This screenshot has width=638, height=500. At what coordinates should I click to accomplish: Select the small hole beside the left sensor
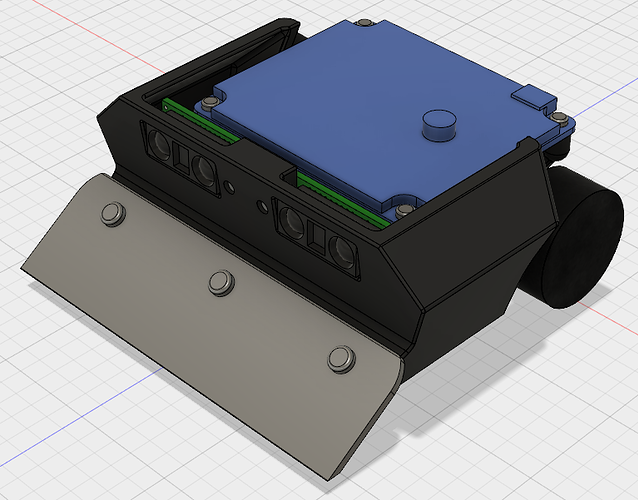click(x=229, y=187)
